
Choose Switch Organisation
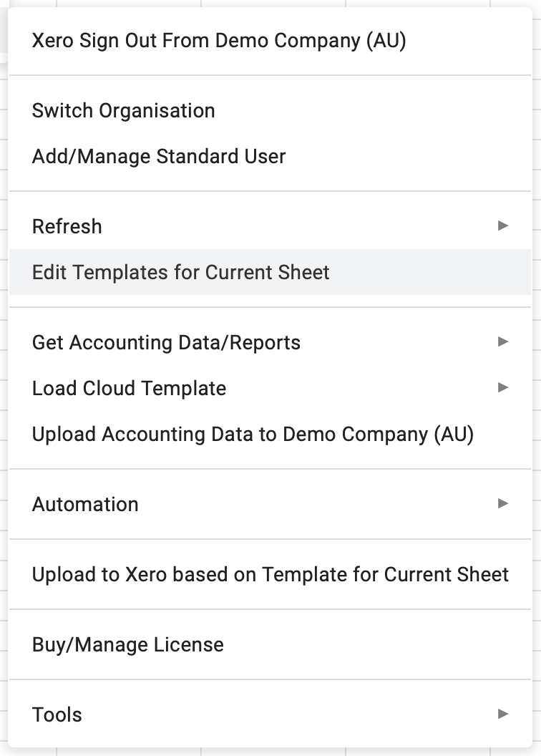pyautogui.click(x=270, y=111)
